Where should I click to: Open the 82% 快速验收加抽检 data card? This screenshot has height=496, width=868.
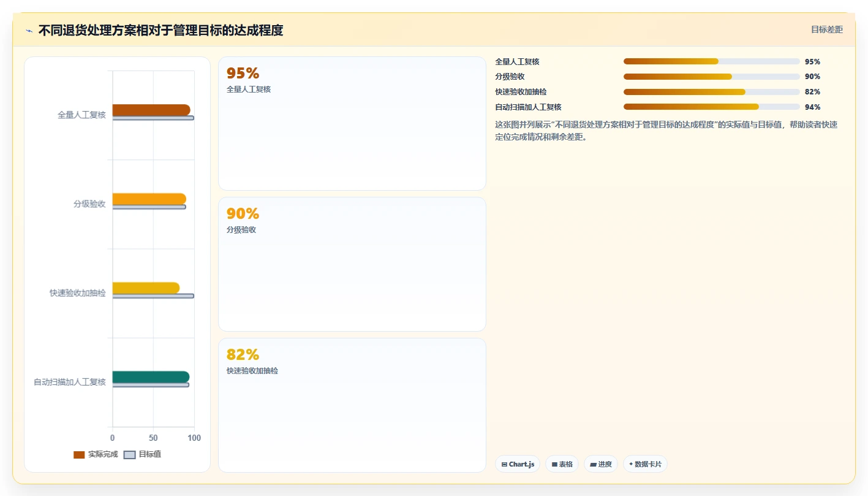tap(352, 405)
